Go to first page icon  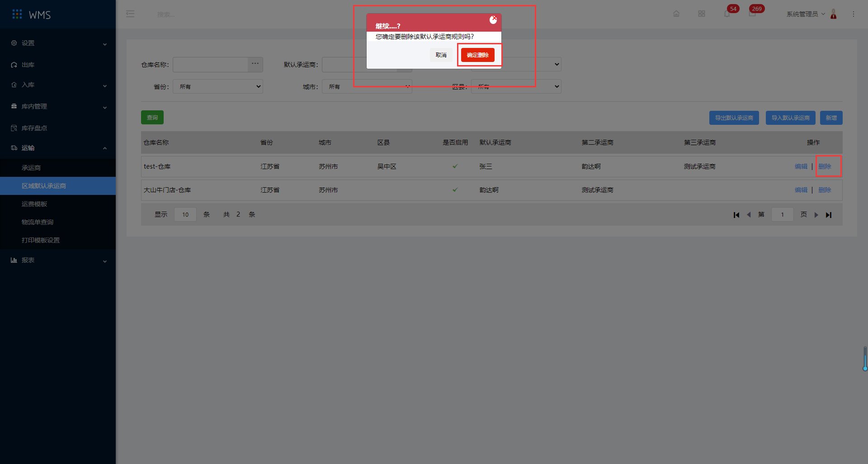point(736,215)
